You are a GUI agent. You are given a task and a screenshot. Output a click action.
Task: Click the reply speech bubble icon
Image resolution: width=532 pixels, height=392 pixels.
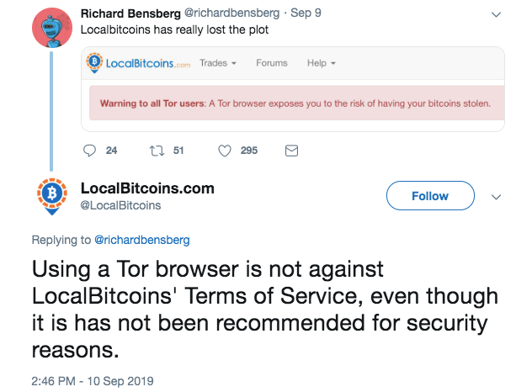[x=89, y=151]
